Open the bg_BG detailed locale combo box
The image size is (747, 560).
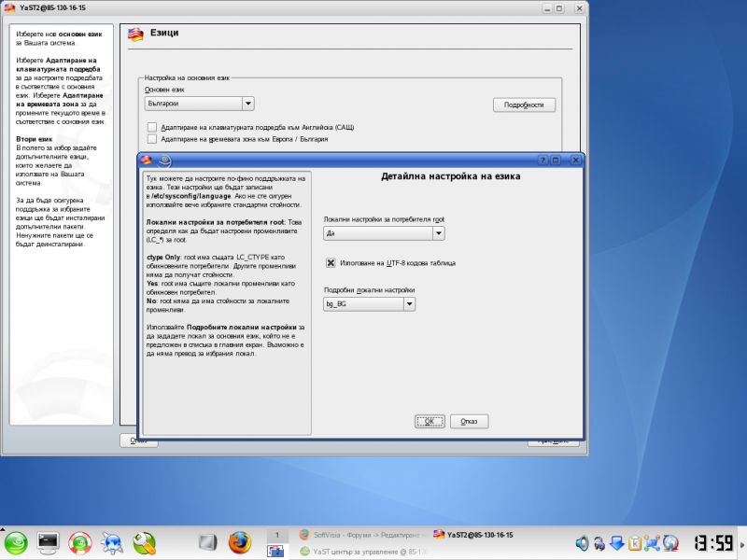(x=369, y=304)
